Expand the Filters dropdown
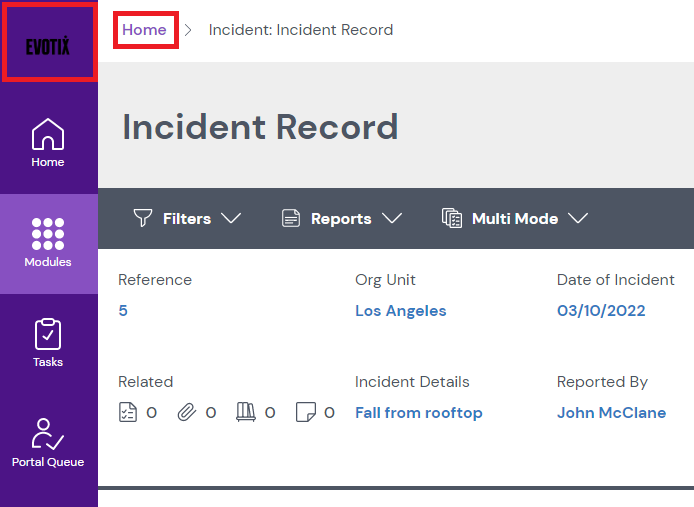Screen dimensions: 694x507 point(188,218)
